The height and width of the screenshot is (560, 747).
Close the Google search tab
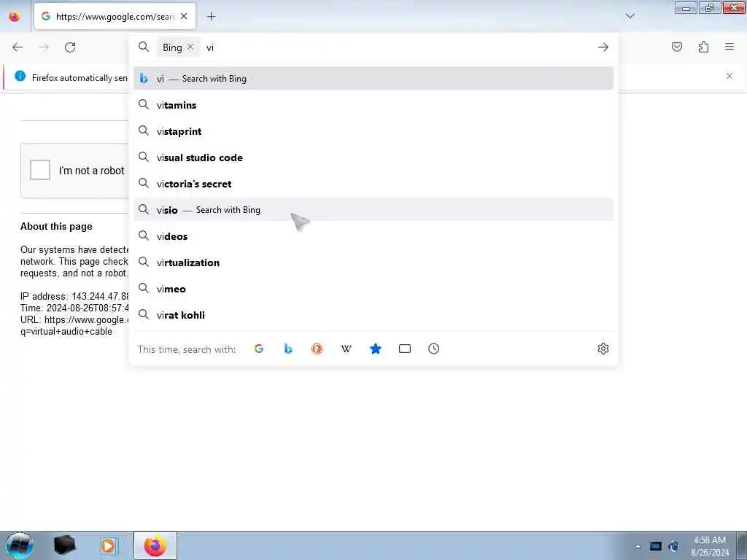184,16
